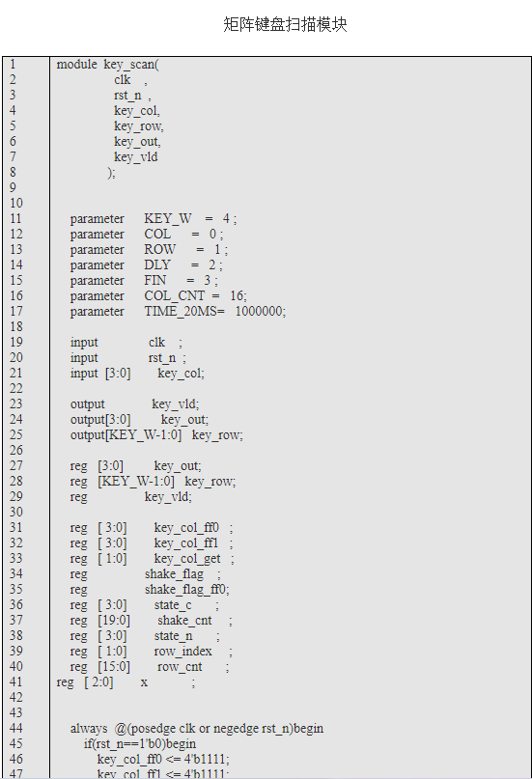532x779 pixels.
Task: Click the key_col_get register declaration
Action: click(x=153, y=558)
